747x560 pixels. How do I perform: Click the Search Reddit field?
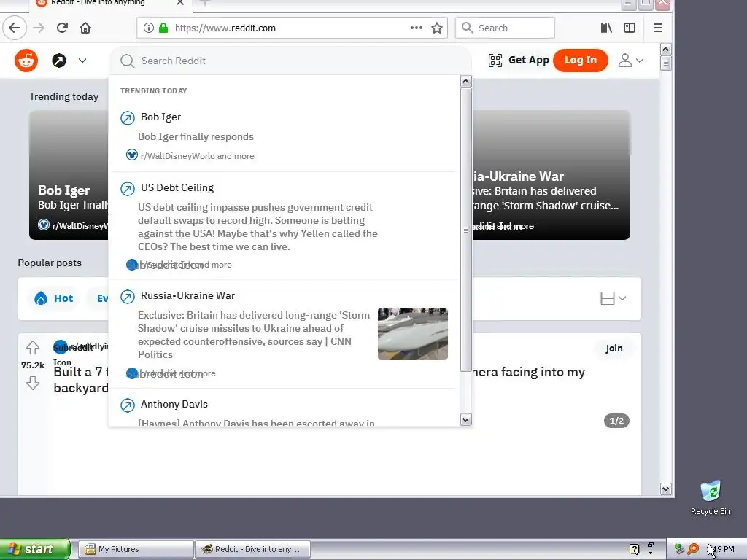tap(290, 61)
